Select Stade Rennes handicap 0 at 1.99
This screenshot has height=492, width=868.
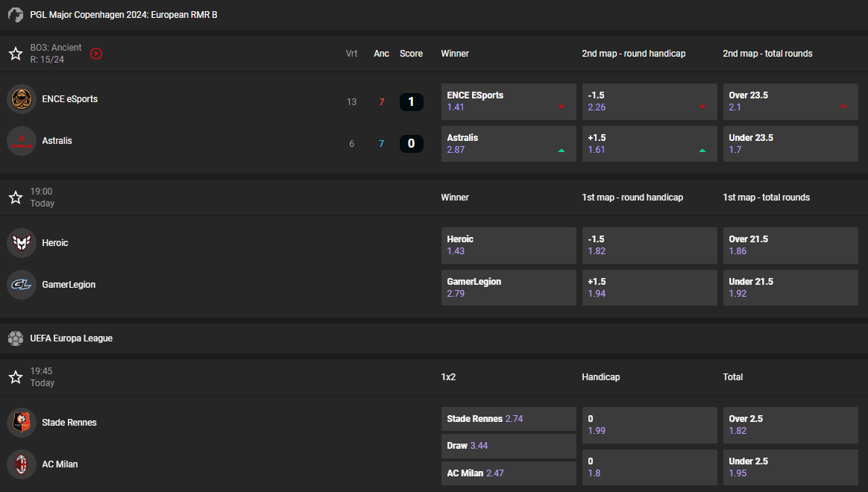click(x=650, y=425)
